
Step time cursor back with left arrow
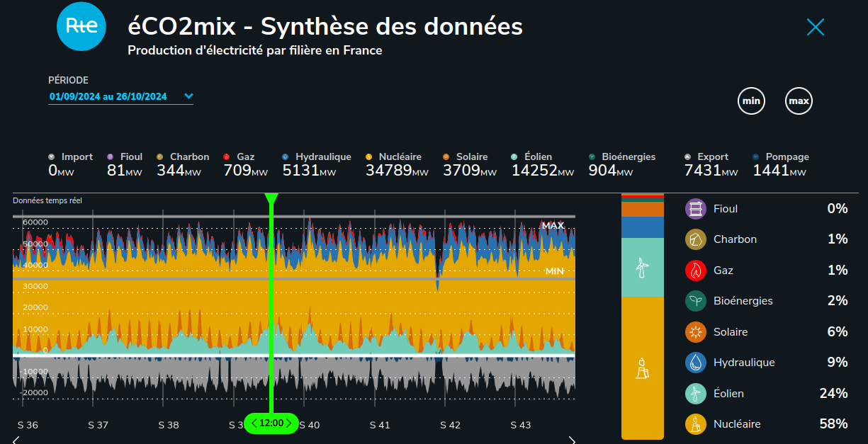point(255,423)
